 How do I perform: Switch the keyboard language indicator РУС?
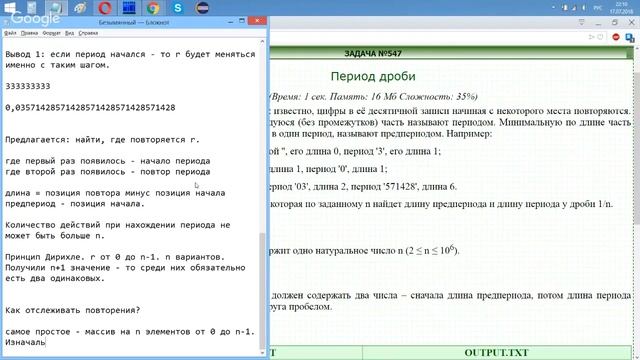click(x=598, y=8)
